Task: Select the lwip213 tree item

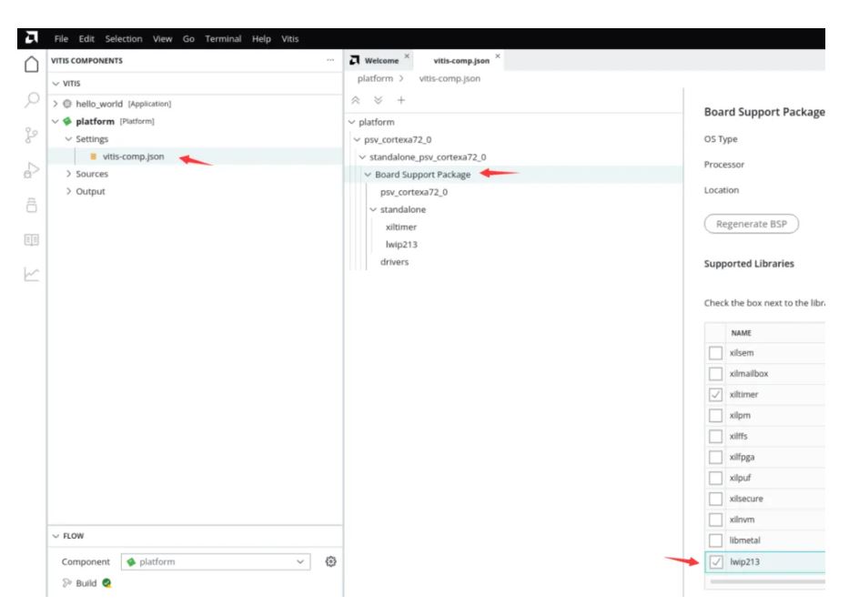Action: tap(401, 244)
